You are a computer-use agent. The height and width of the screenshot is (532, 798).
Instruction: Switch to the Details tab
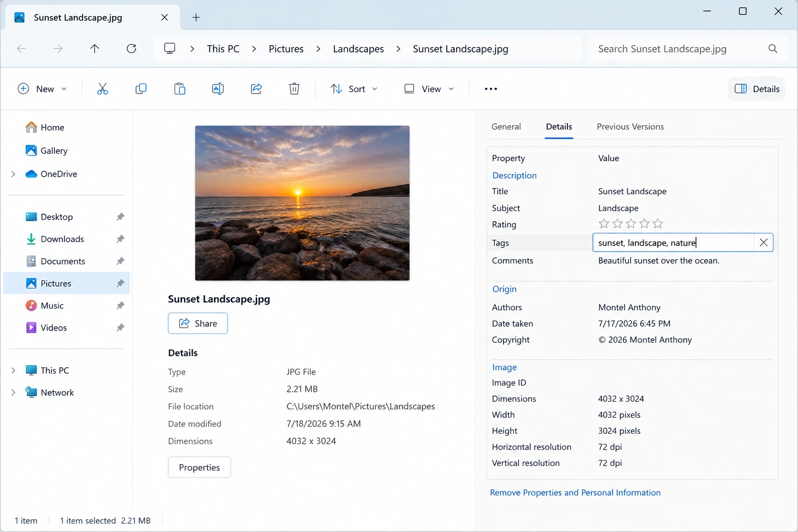tap(559, 127)
